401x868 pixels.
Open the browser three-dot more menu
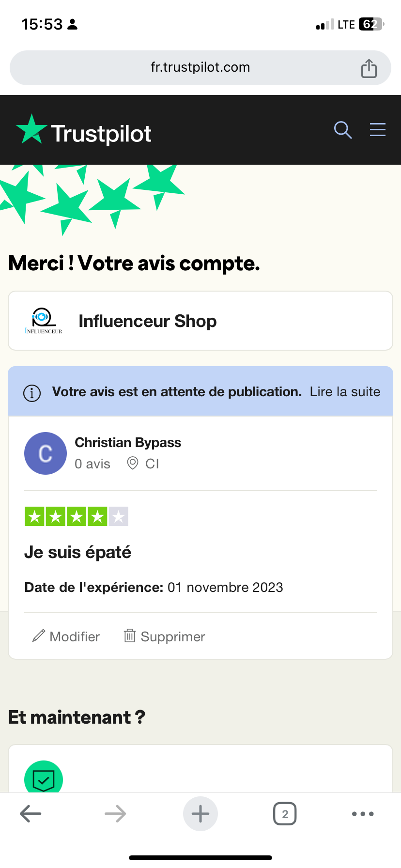coord(363,814)
